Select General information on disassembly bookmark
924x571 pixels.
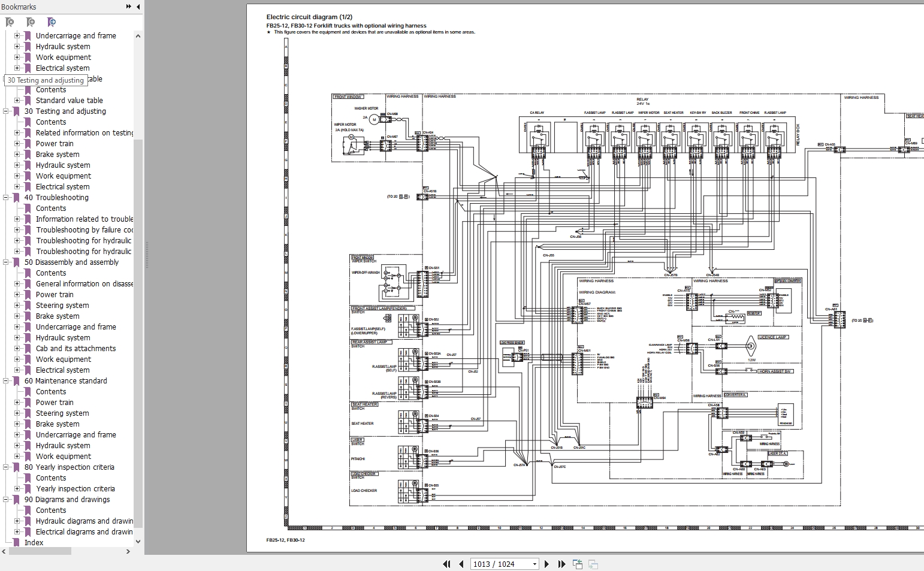84,284
